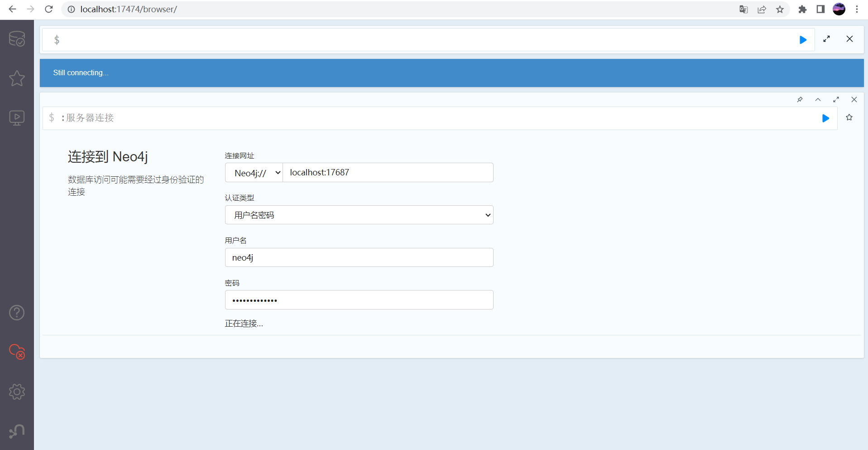Click the Still connecting banner
Viewport: 868px width, 450px height.
coord(452,73)
